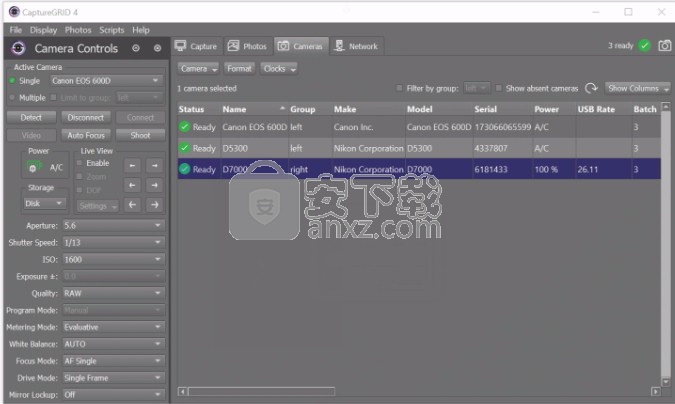
Task: Enable the Filter by group checkbox
Action: pos(399,88)
